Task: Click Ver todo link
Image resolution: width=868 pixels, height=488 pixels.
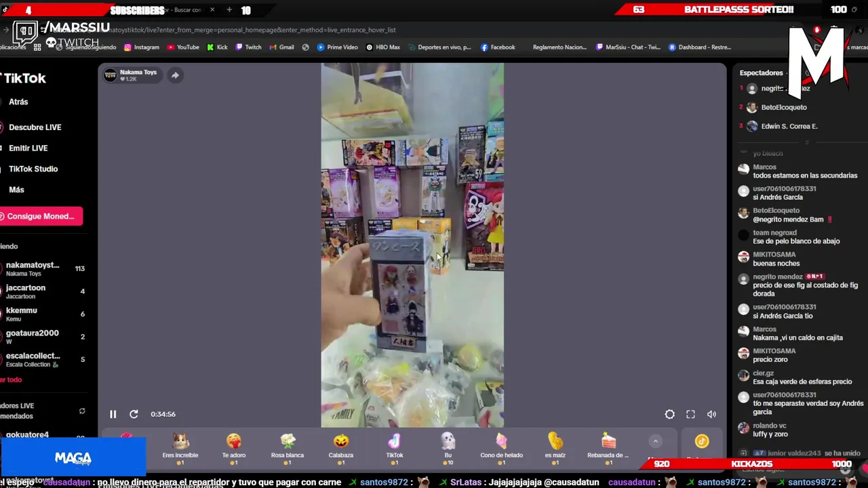Action: click(x=12, y=380)
